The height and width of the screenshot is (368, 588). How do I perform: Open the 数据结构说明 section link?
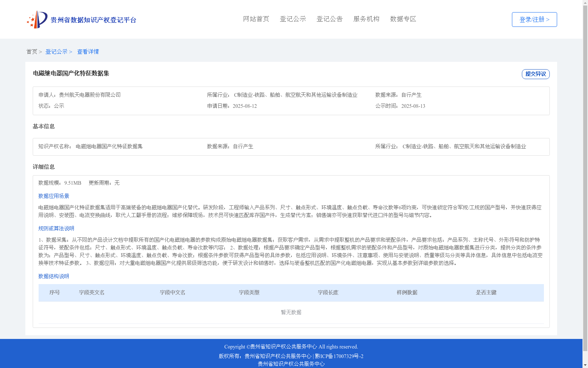pyautogui.click(x=53, y=276)
